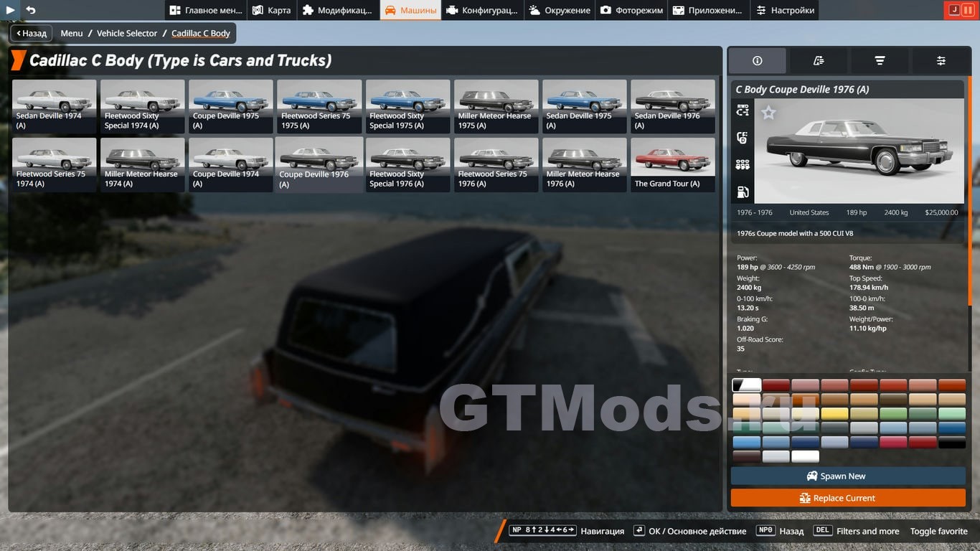The width and height of the screenshot is (980, 551).
Task: Click the United States country label
Action: click(x=809, y=212)
